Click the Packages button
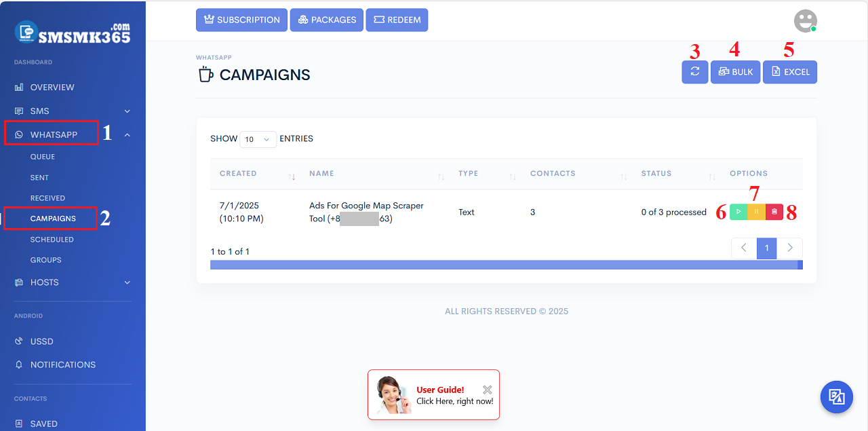The width and height of the screenshot is (868, 431). point(327,20)
